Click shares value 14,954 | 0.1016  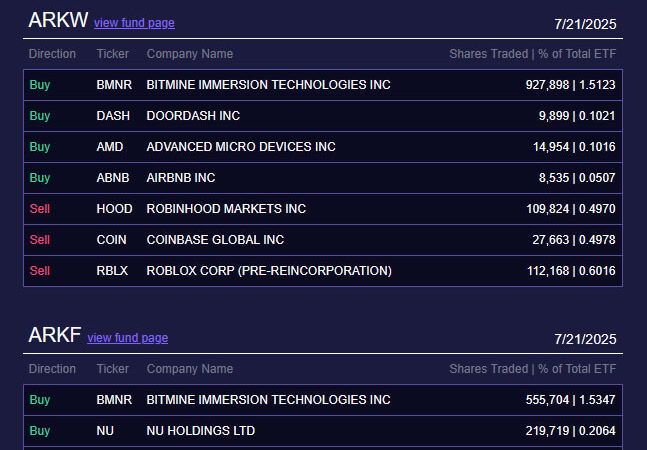point(574,147)
